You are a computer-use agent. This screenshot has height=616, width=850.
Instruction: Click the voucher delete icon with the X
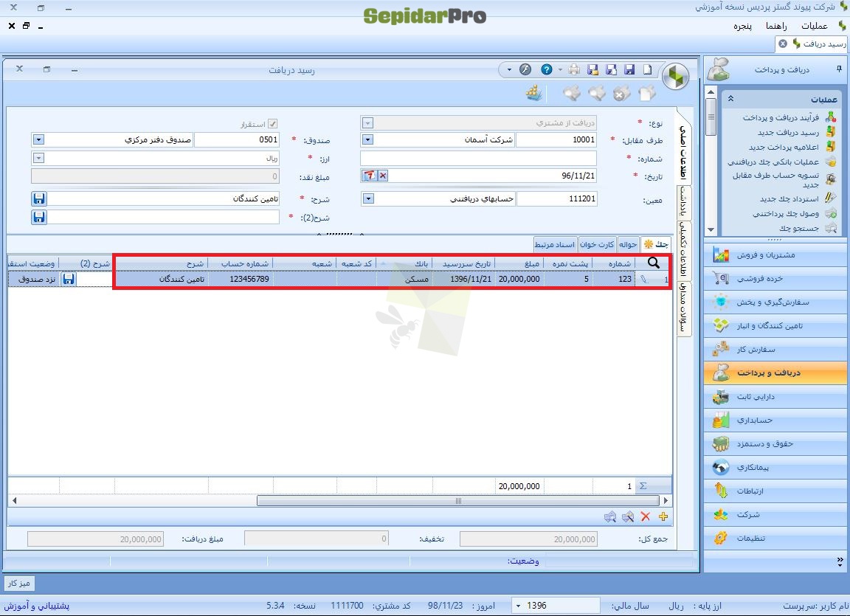pyautogui.click(x=622, y=94)
